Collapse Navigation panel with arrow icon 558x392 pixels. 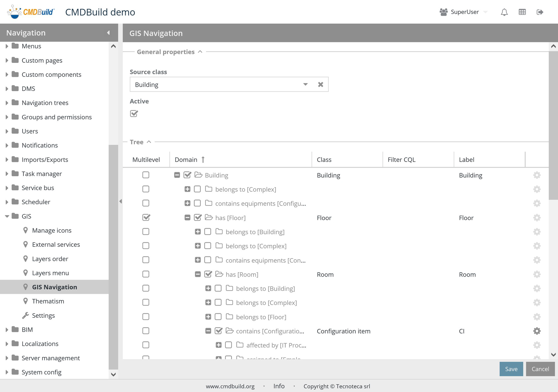point(108,33)
